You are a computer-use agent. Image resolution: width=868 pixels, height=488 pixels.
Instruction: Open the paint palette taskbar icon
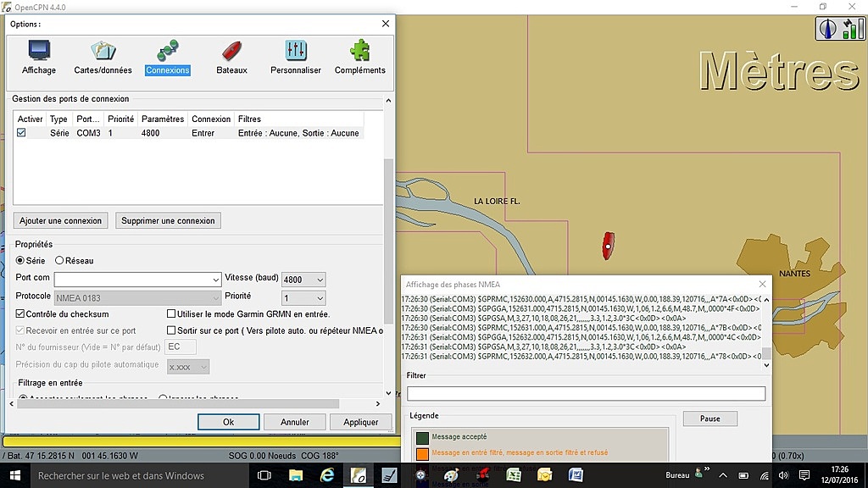[452, 475]
